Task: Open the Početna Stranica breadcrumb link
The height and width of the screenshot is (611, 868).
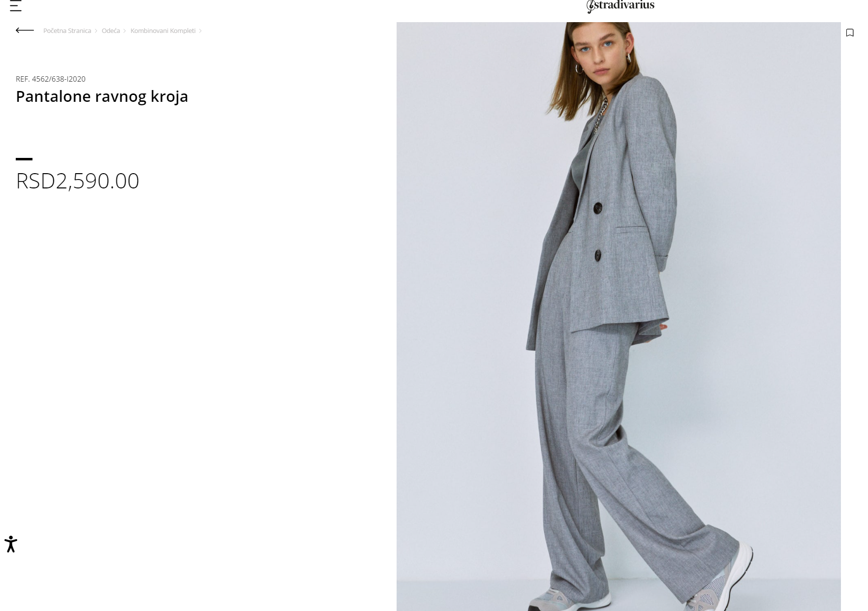Action: click(x=67, y=31)
